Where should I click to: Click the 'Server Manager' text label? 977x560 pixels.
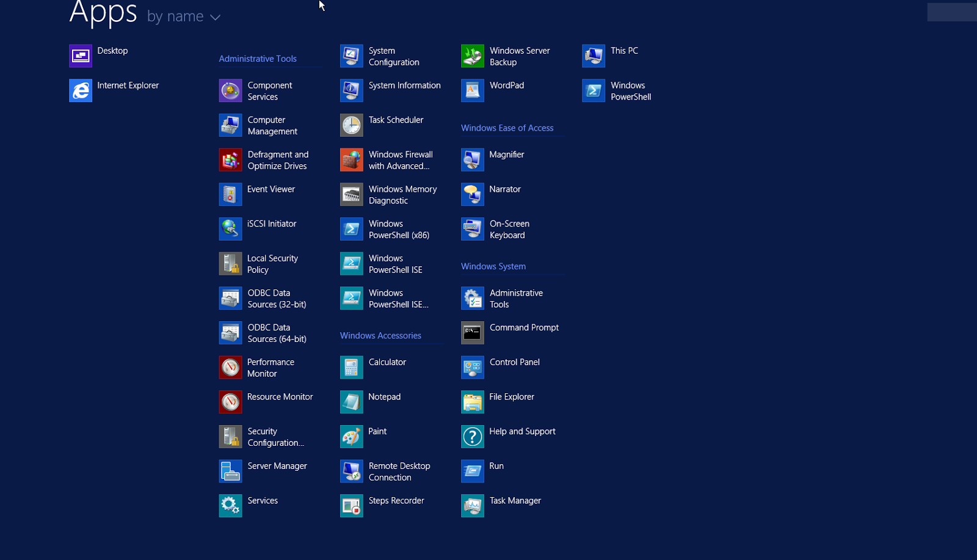[x=277, y=466]
